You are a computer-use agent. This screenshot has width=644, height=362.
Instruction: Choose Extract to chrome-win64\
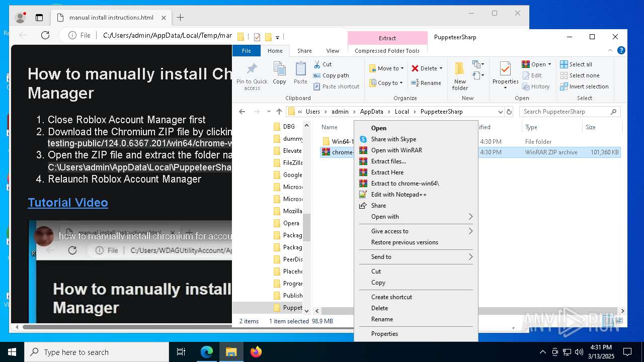416,184
